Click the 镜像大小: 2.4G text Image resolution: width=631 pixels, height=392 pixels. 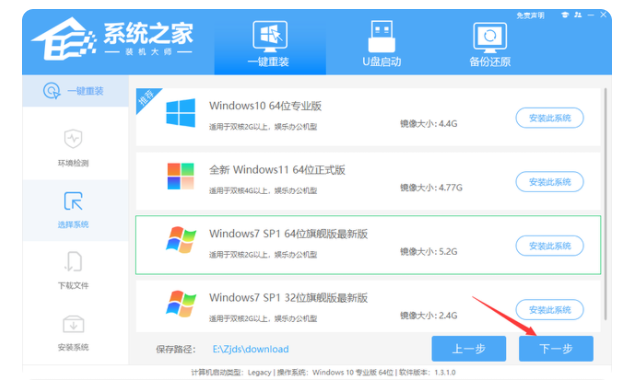pyautogui.click(x=429, y=316)
